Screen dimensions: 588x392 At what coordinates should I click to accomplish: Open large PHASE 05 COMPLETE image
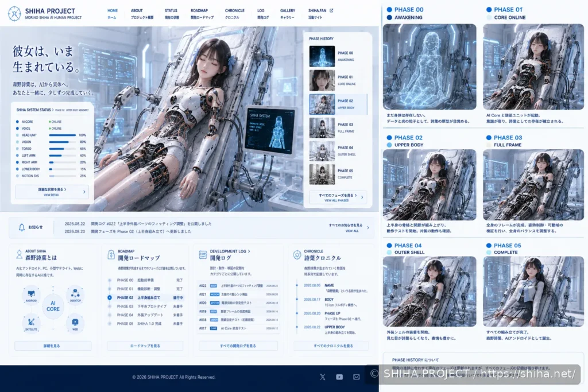(x=533, y=292)
